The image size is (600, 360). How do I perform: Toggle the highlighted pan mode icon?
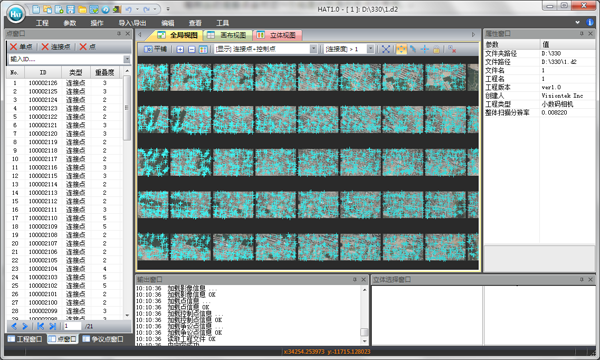point(401,49)
